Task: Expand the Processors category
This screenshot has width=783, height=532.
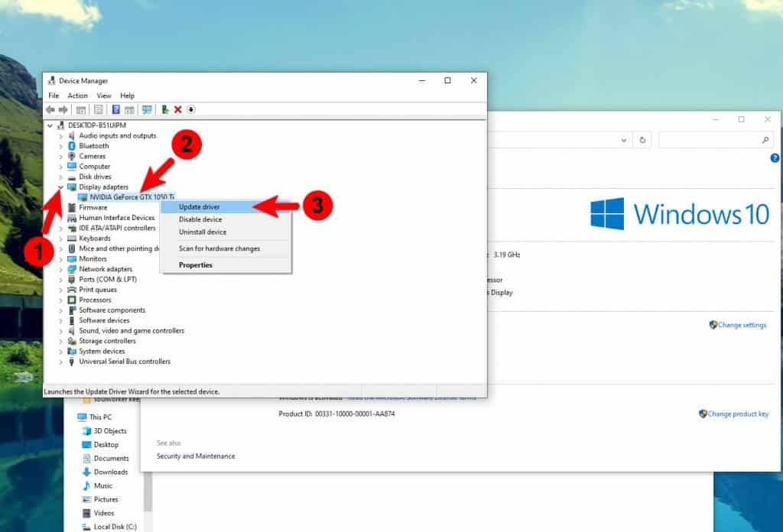Action: point(61,300)
